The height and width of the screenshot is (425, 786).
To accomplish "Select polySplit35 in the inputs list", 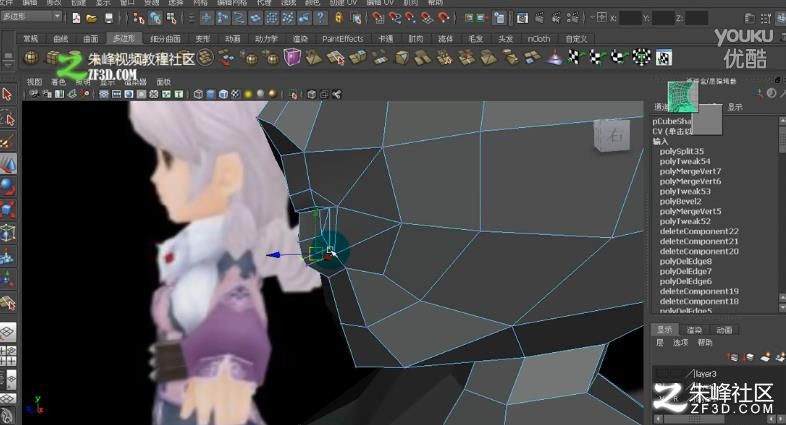I will pos(681,151).
